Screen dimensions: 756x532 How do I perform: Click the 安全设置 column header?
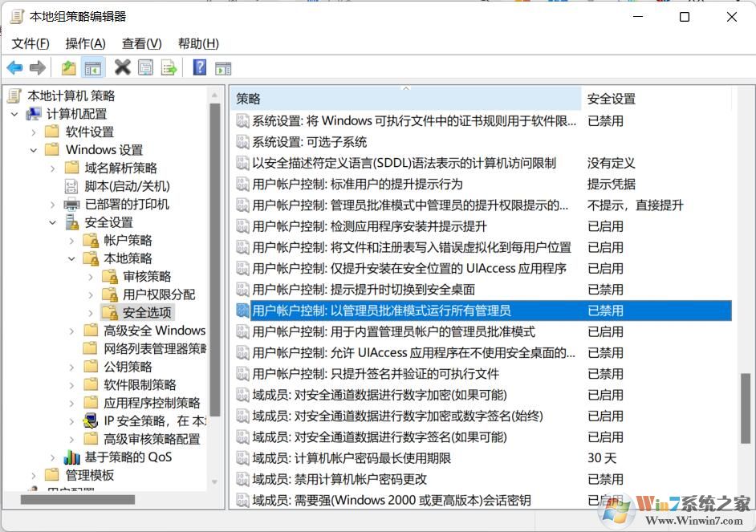tap(654, 99)
